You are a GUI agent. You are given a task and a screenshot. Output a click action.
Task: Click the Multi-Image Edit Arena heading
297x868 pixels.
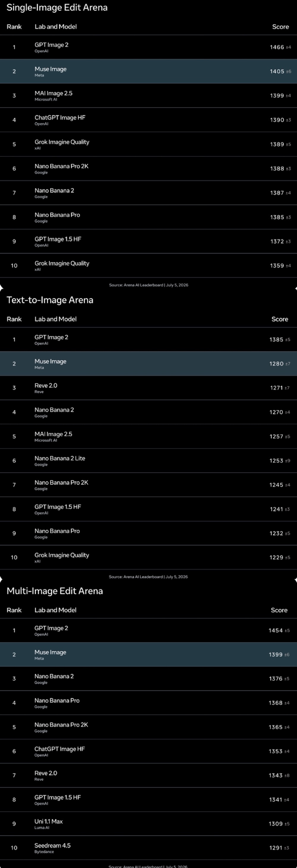55,591
